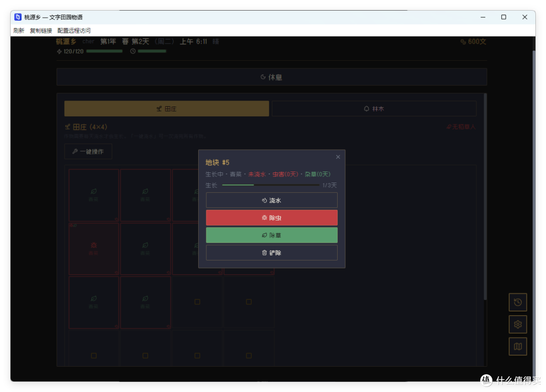Click the 杂草(0天) status label

pyautogui.click(x=317, y=174)
